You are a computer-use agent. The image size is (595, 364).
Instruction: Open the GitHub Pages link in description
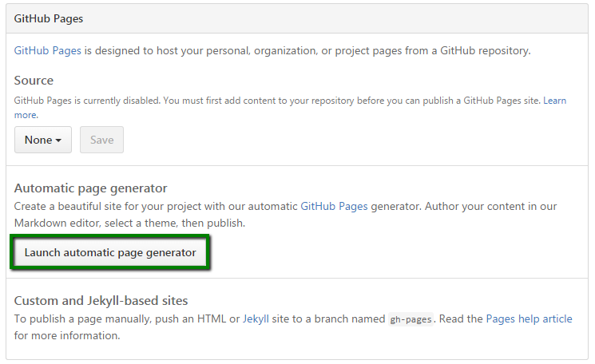click(x=47, y=51)
